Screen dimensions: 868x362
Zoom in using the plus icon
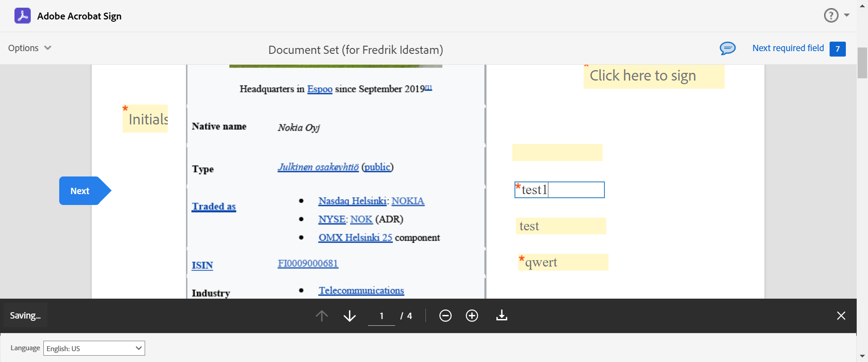(x=472, y=316)
